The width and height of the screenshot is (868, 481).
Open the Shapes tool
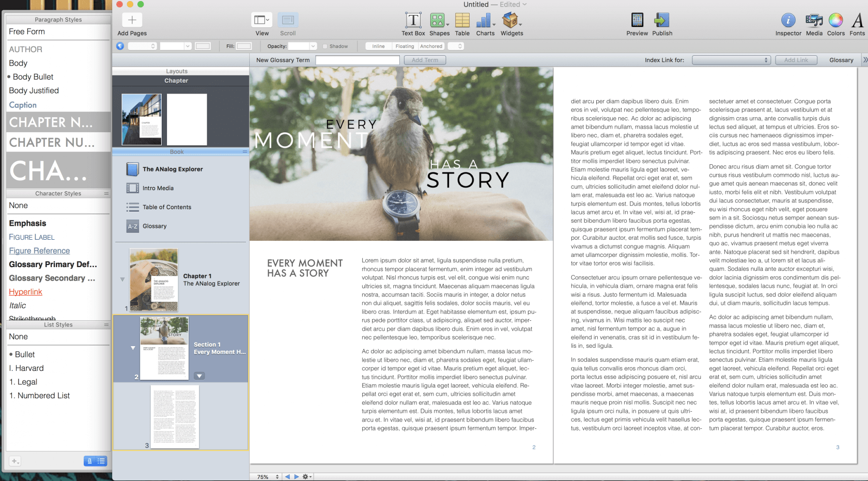[x=438, y=20]
